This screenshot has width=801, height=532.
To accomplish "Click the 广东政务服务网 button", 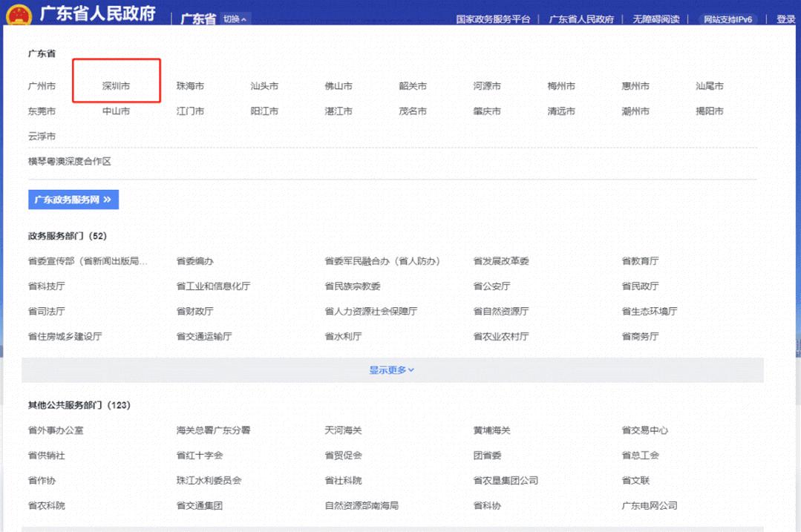I will [73, 200].
